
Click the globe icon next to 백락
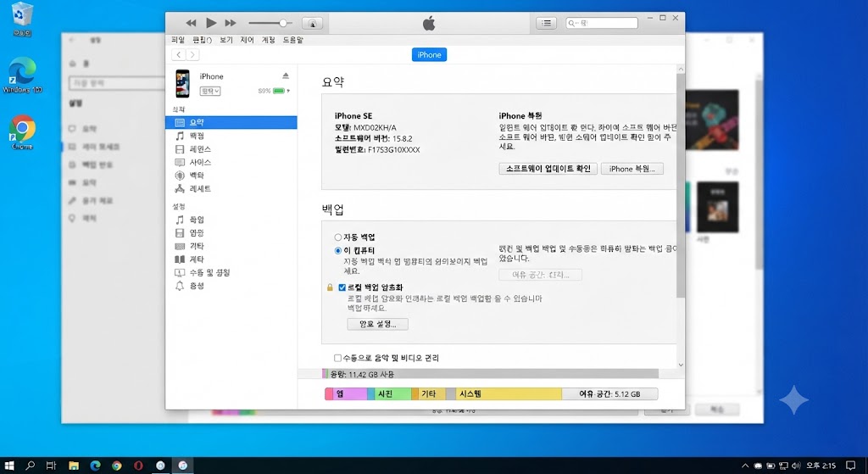coord(180,175)
